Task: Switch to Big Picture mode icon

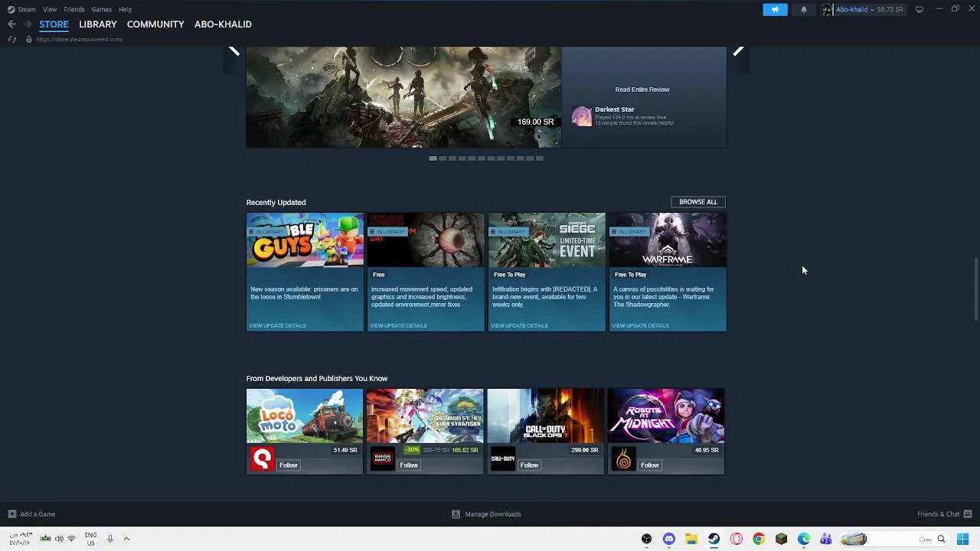Action: click(x=920, y=9)
